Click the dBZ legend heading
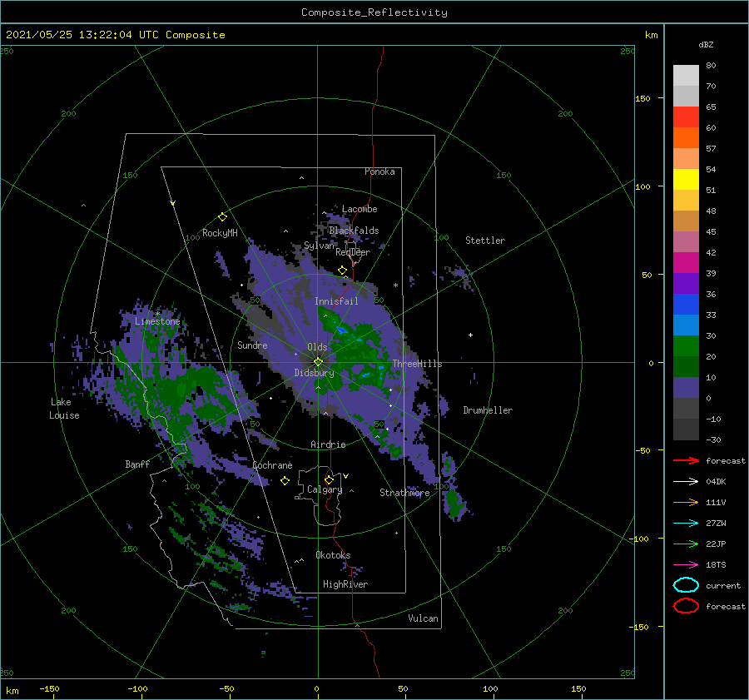The image size is (749, 700). tap(706, 44)
